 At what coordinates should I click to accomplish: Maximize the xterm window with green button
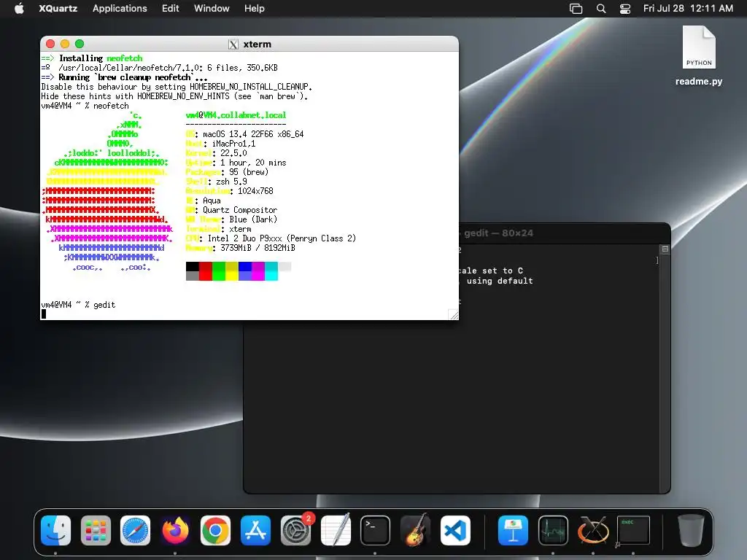pyautogui.click(x=80, y=44)
